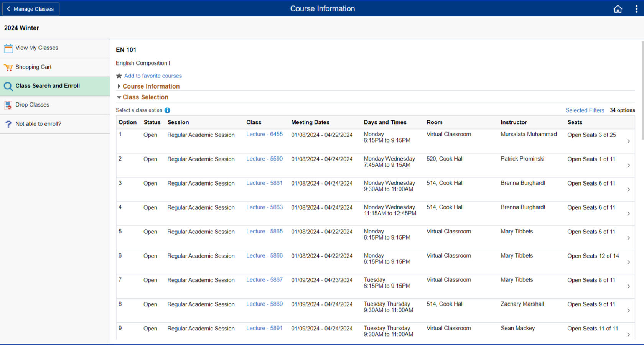This screenshot has height=345, width=644.
Task: Click the info icon beside Select a class option
Action: (167, 110)
